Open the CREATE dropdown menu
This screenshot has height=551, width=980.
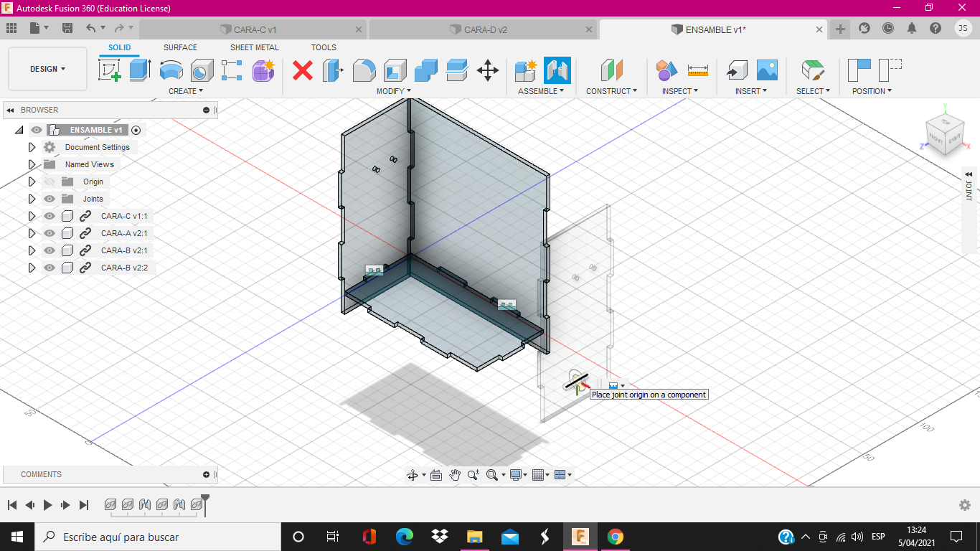pyautogui.click(x=186, y=91)
